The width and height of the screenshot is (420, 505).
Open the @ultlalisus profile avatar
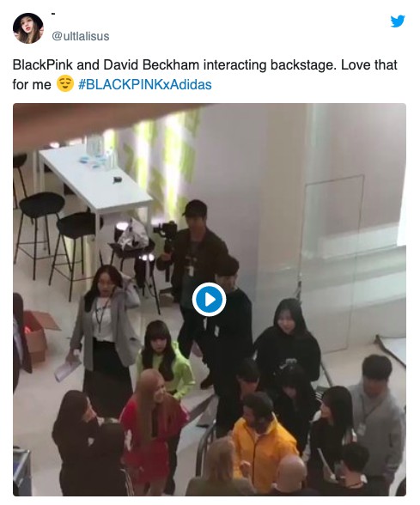point(28,28)
